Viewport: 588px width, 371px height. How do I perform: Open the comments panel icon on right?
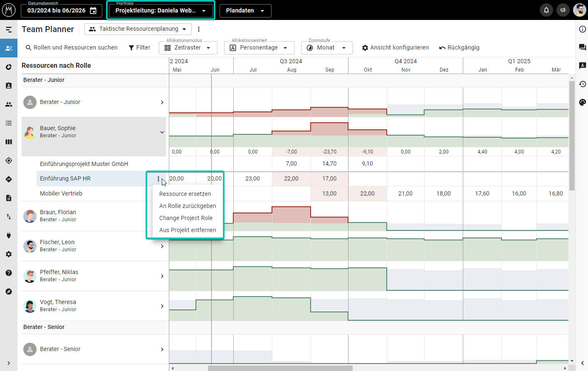pyautogui.click(x=583, y=47)
